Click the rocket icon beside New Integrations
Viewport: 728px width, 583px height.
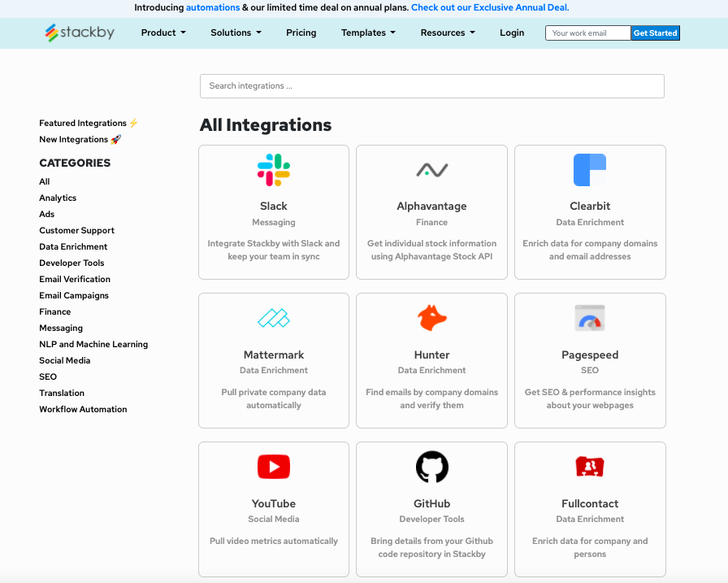pyautogui.click(x=115, y=139)
